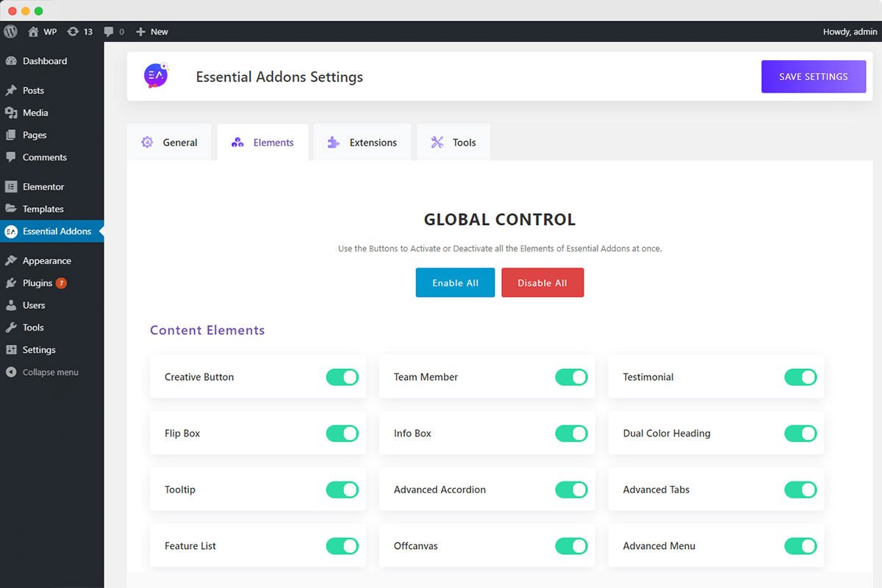The image size is (882, 588).
Task: Toggle the Offcanvas element switch
Action: [572, 546]
